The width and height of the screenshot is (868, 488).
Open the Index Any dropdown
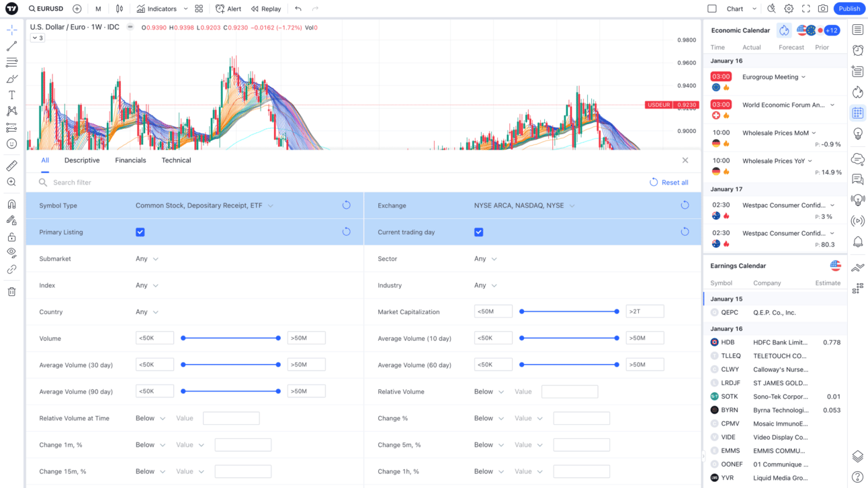click(147, 285)
